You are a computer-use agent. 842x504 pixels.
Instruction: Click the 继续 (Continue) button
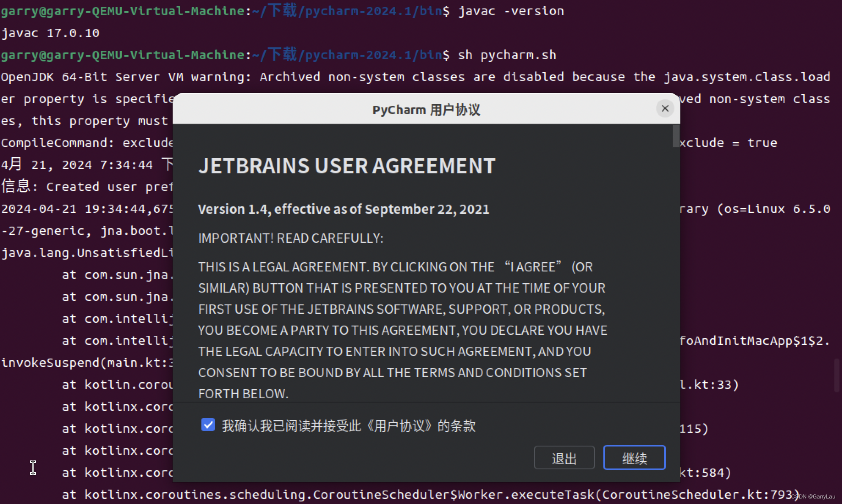pos(634,458)
